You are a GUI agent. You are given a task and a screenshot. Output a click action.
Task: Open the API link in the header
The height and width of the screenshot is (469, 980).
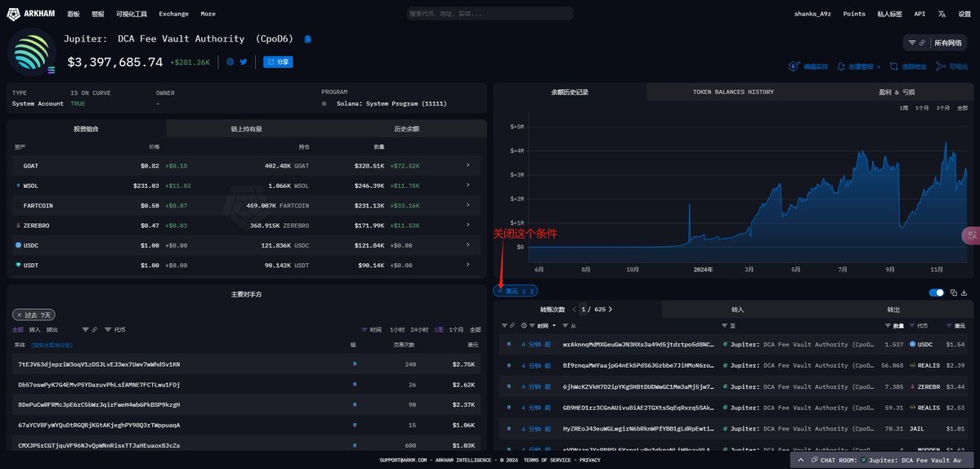coord(920,14)
